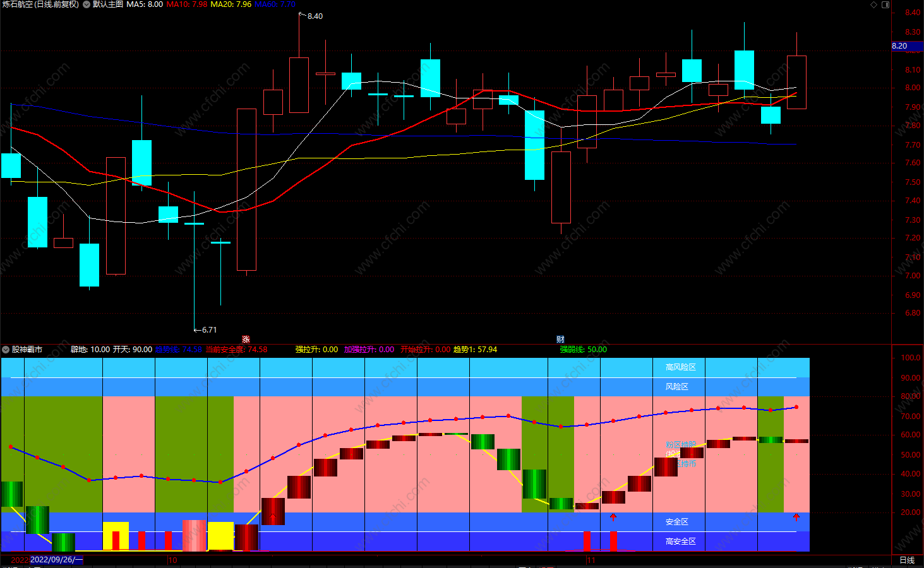Click the 辟地: 10.00 parameter
The width and height of the screenshot is (924, 568).
tap(90, 350)
